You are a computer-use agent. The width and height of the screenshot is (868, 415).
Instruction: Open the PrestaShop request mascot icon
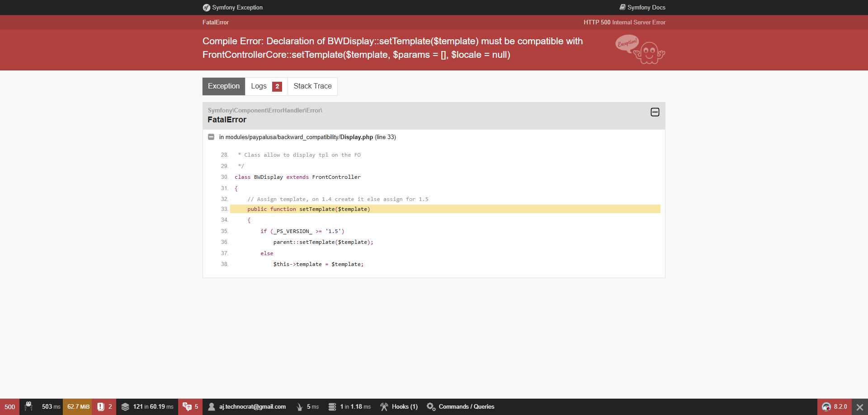pos(28,407)
